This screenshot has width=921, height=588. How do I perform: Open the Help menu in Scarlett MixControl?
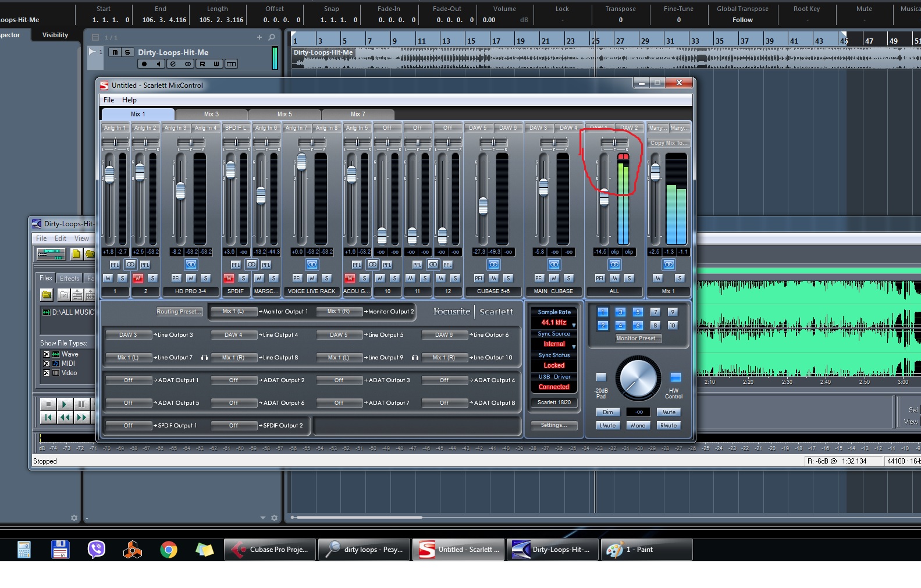tap(129, 100)
